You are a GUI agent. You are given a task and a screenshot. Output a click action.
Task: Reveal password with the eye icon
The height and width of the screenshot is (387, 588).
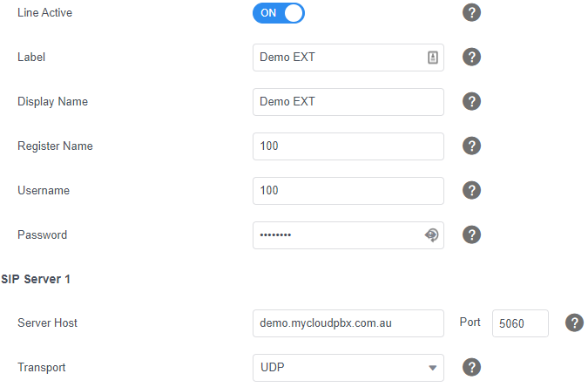point(431,235)
